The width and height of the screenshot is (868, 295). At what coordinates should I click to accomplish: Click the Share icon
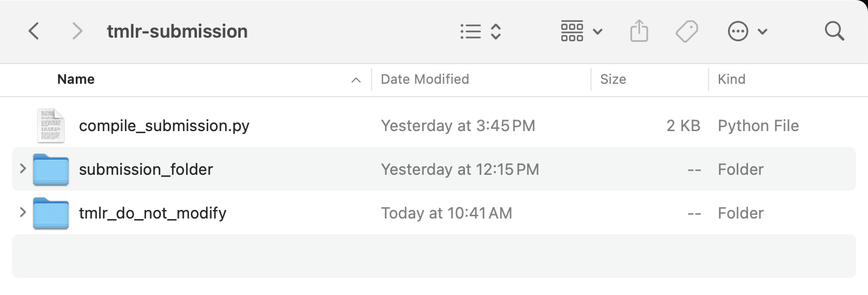(x=639, y=31)
